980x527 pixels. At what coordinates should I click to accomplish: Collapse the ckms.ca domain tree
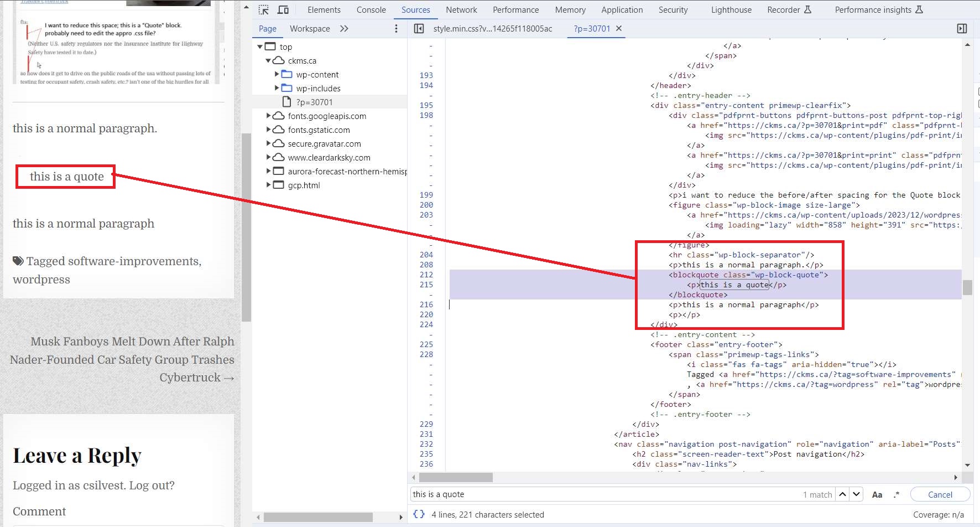coord(269,60)
